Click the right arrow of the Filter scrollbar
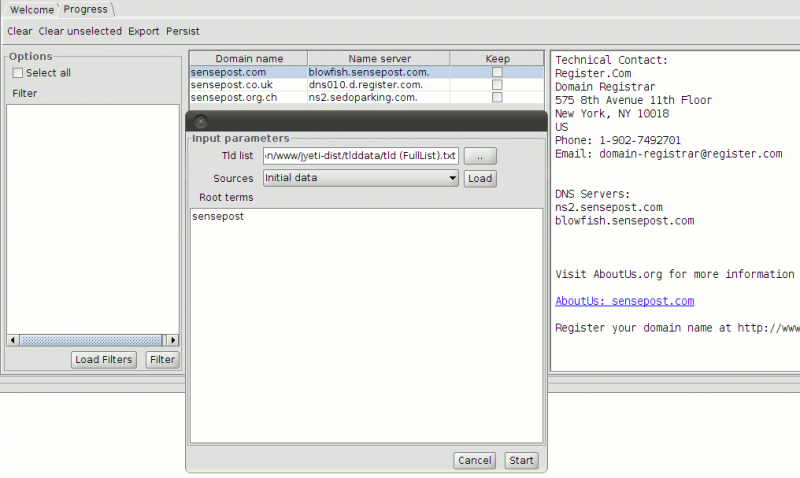 tap(173, 340)
